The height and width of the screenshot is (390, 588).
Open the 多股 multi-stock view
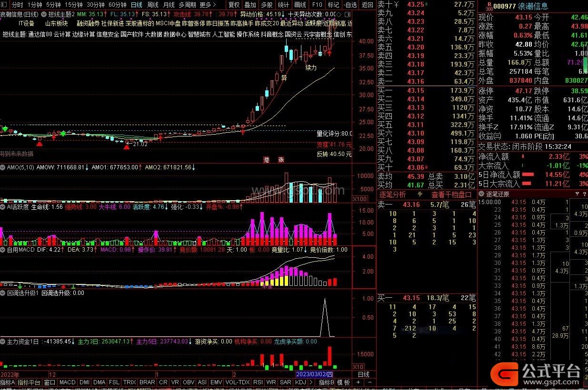(267, 5)
